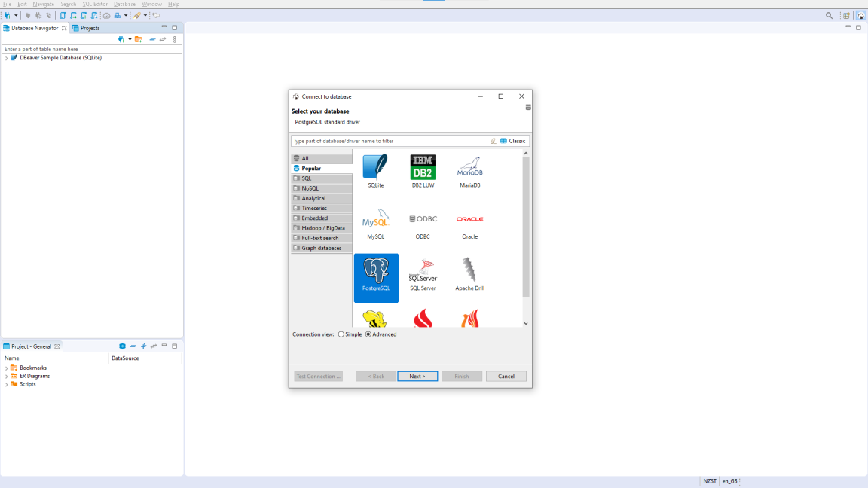Viewport: 868px width, 488px height.
Task: Click the SQL Editor script icon in main toolbar
Action: point(63,16)
